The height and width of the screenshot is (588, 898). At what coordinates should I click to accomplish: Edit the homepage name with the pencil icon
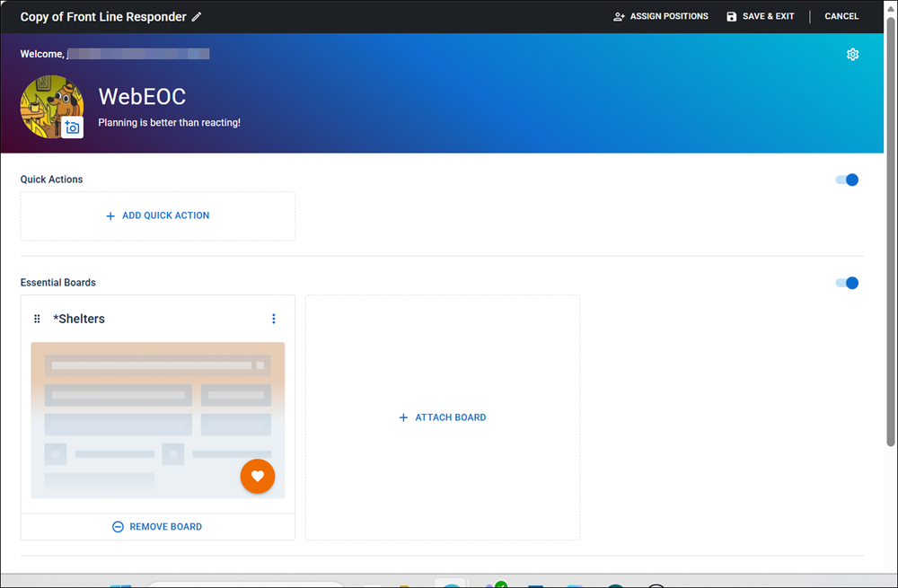click(x=197, y=16)
